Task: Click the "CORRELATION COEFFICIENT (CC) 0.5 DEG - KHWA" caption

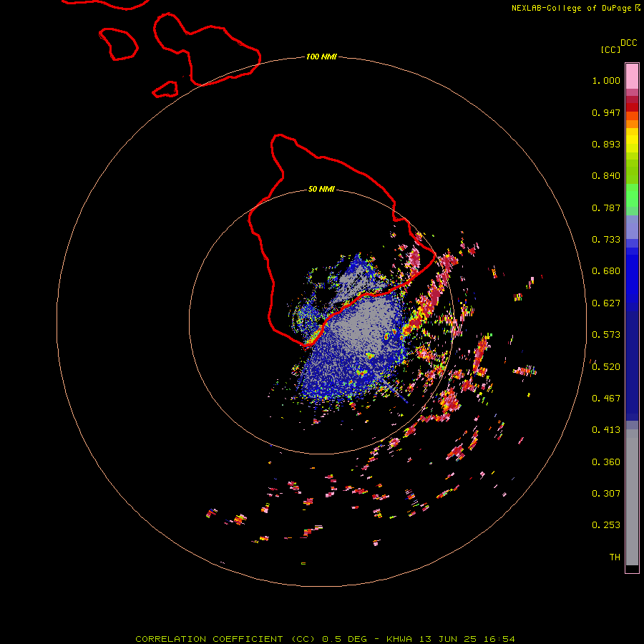Action: point(273,639)
